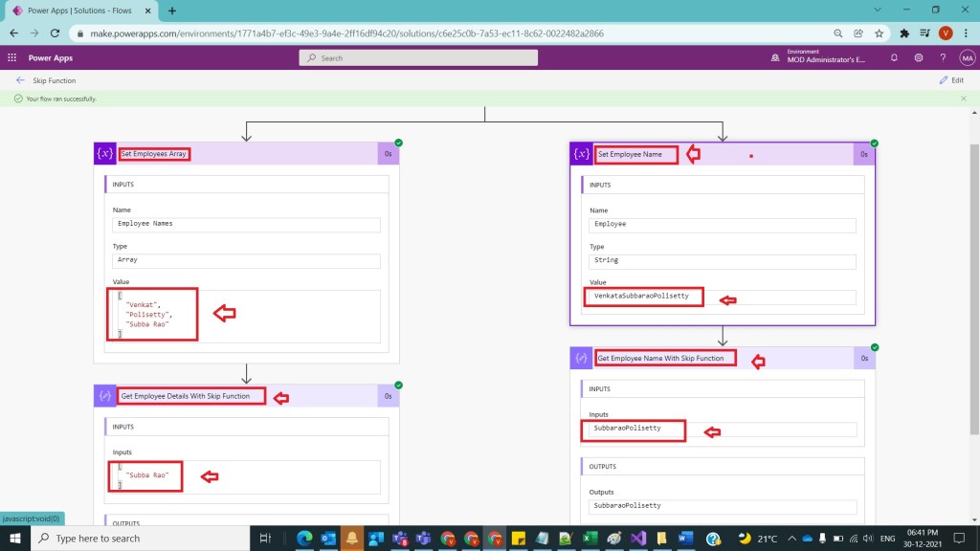Click the back arrow beside Skip Function

click(20, 80)
